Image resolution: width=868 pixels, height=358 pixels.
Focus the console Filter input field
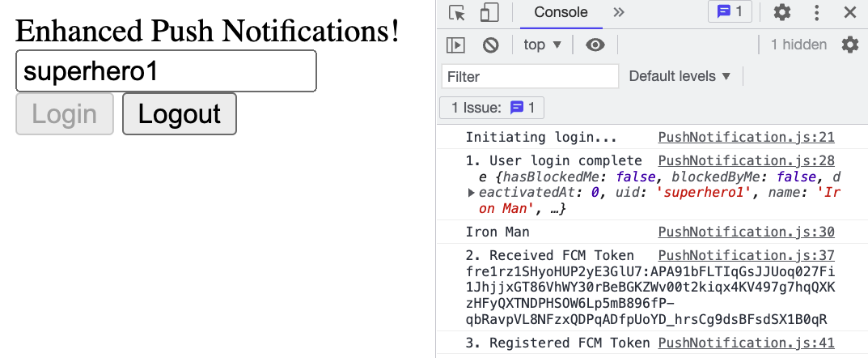(530, 76)
